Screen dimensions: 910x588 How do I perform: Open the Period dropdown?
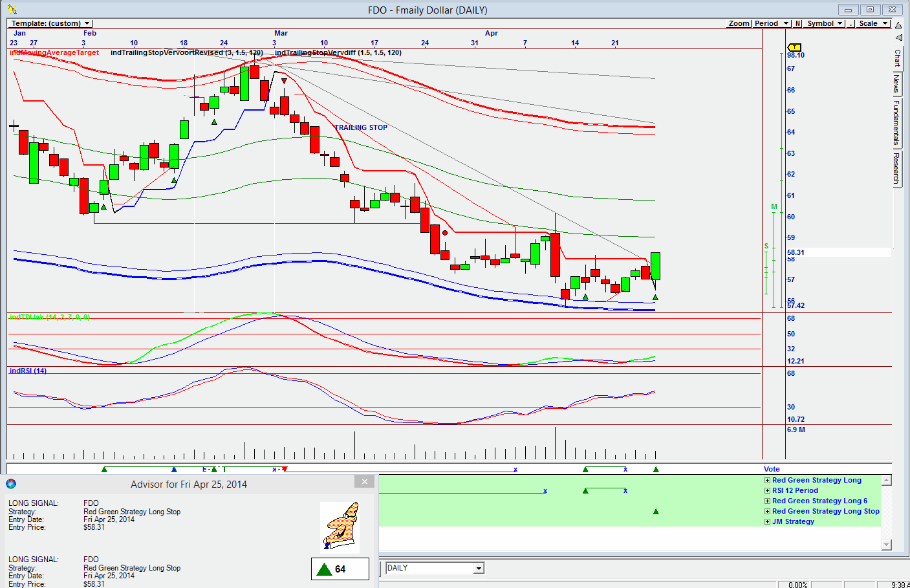pyautogui.click(x=772, y=23)
